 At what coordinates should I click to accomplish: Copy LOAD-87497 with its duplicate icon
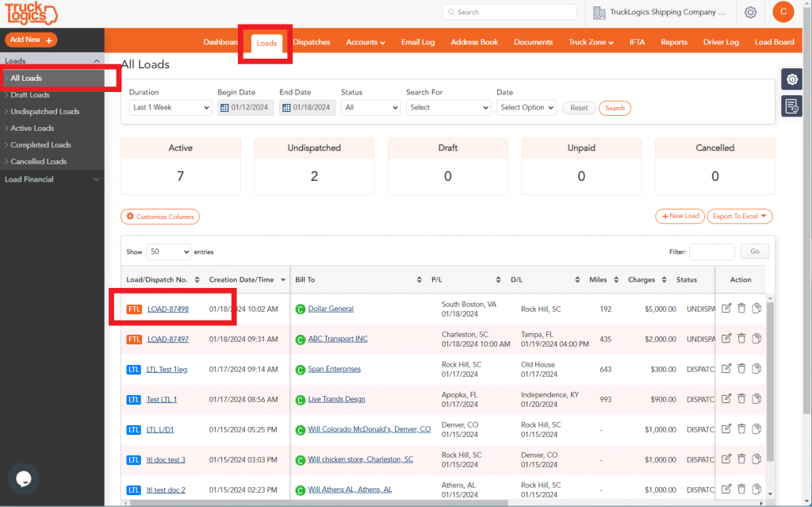click(756, 339)
